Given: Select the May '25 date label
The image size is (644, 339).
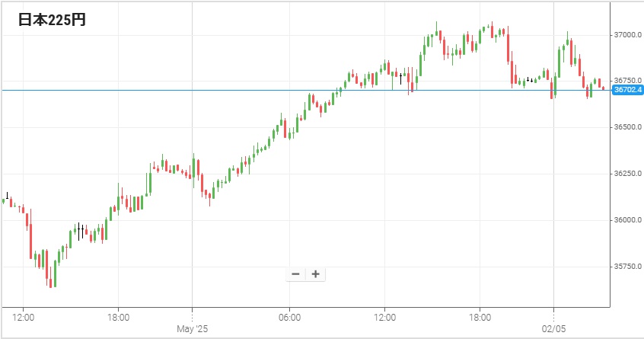Looking at the screenshot, I should pos(193,329).
